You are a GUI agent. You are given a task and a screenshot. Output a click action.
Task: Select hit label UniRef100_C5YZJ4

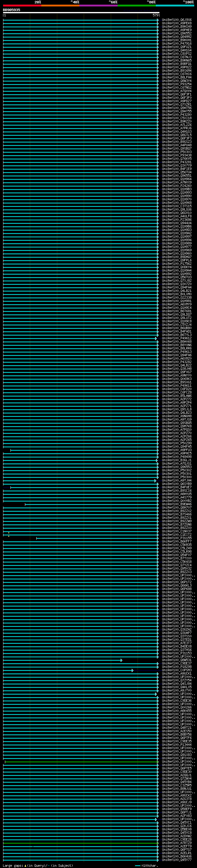point(177,325)
